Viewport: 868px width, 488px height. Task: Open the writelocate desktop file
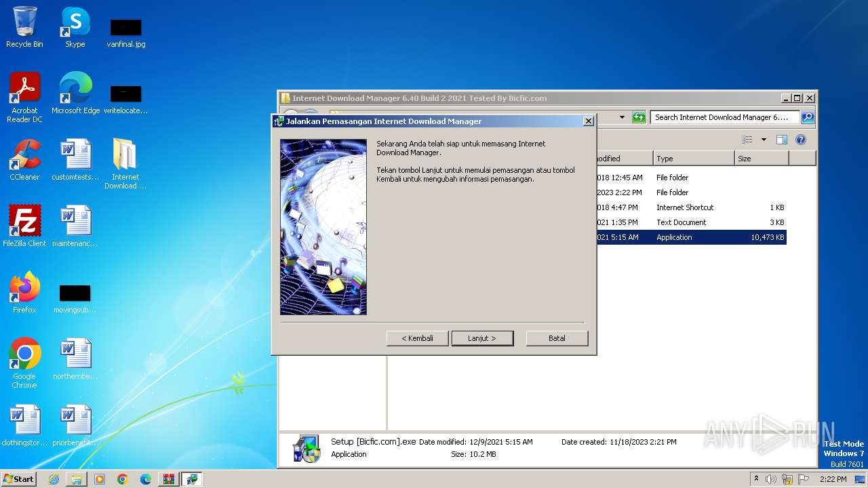click(126, 98)
